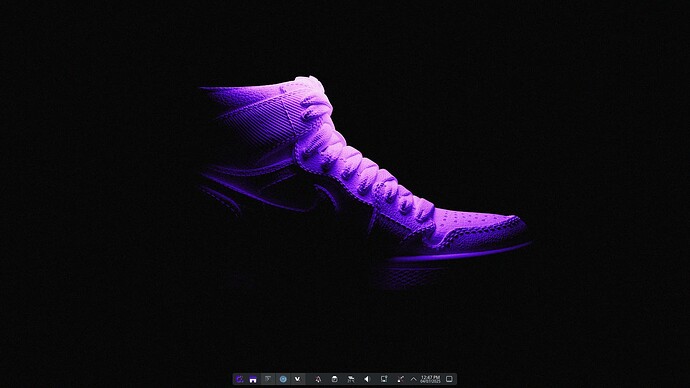Open the purple Start icon on the taskbar
This screenshot has width=690, height=388.
point(240,379)
